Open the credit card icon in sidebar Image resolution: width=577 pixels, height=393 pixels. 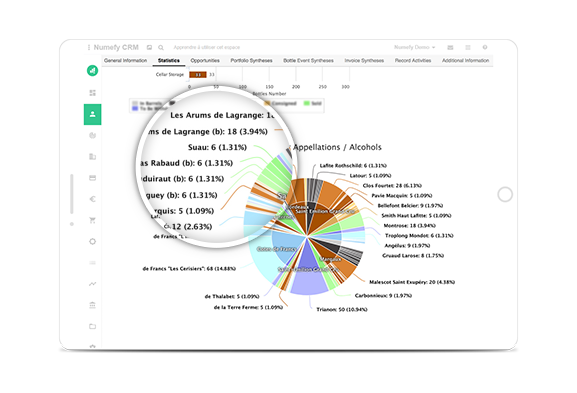tap(92, 178)
